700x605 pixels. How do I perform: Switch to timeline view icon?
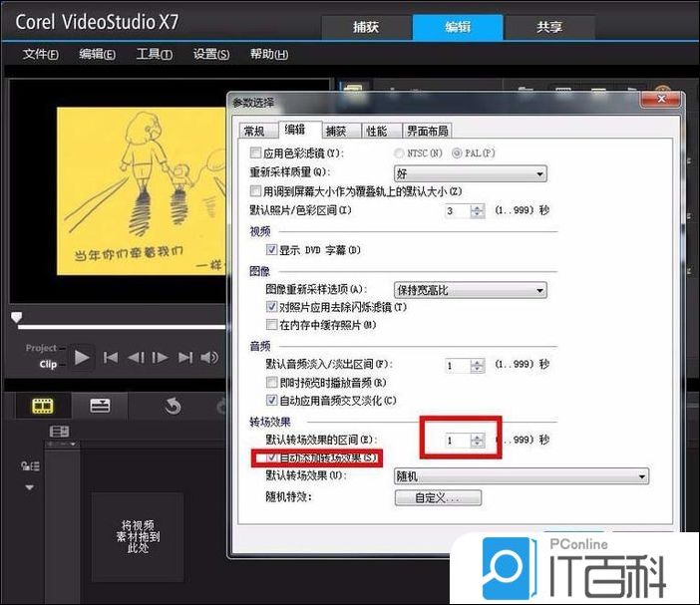click(100, 406)
